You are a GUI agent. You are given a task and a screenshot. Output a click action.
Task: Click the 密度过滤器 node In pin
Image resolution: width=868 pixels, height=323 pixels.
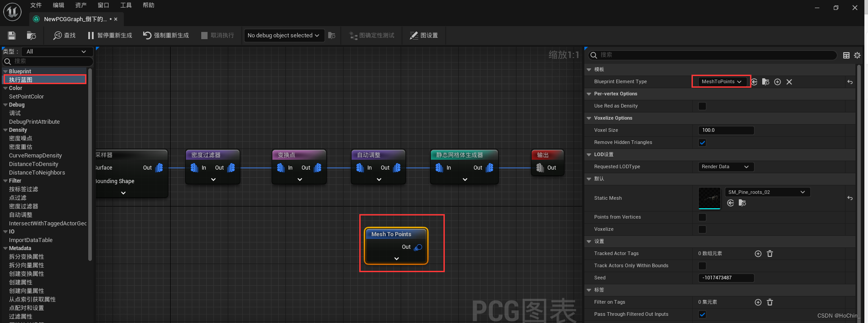point(194,168)
